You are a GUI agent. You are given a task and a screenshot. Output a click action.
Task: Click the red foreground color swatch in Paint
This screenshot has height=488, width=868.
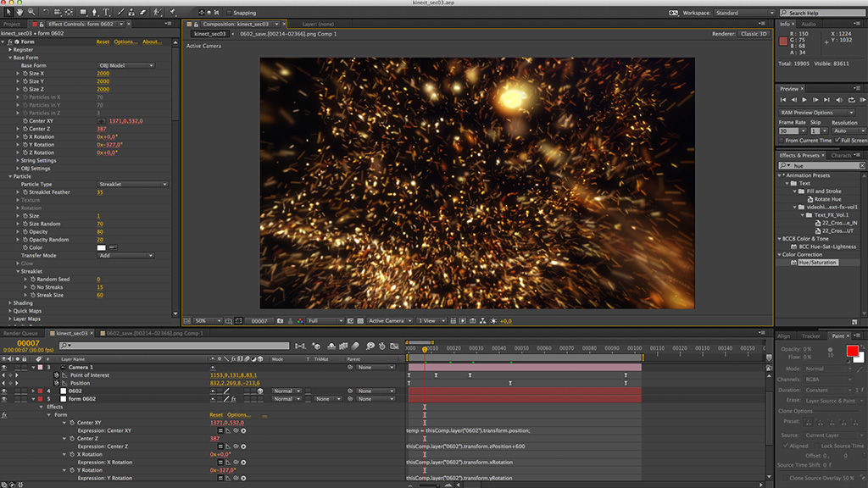pos(852,351)
